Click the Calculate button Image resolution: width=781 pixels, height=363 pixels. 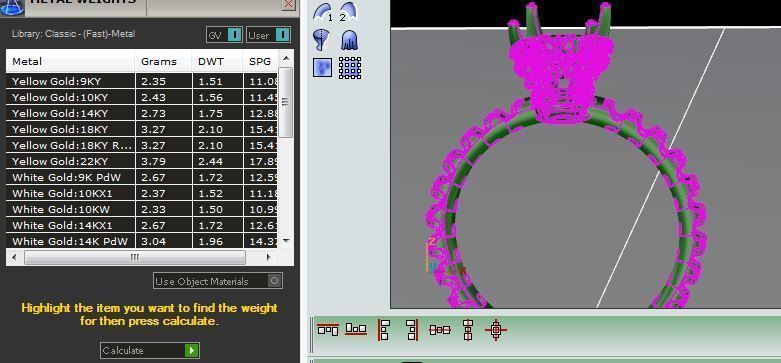pyautogui.click(x=150, y=350)
